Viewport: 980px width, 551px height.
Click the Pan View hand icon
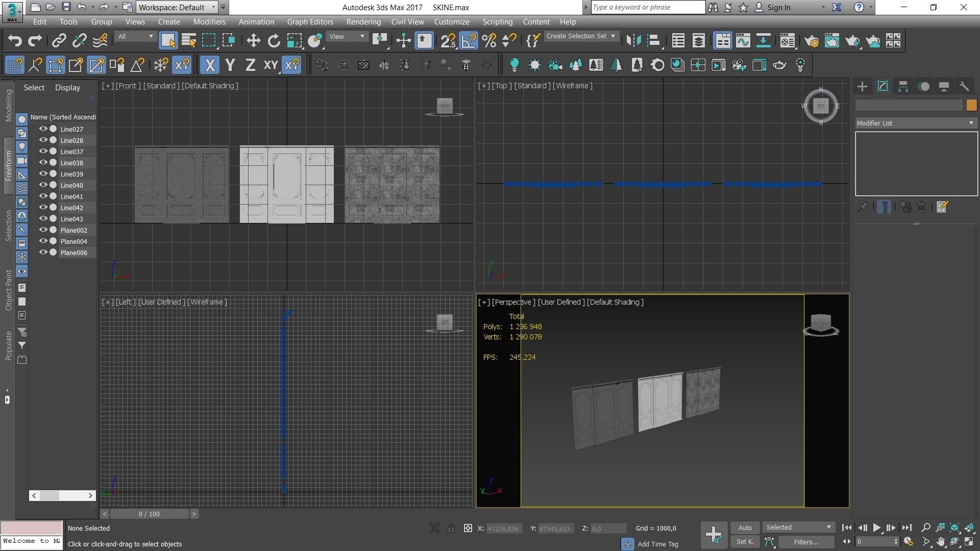940,542
